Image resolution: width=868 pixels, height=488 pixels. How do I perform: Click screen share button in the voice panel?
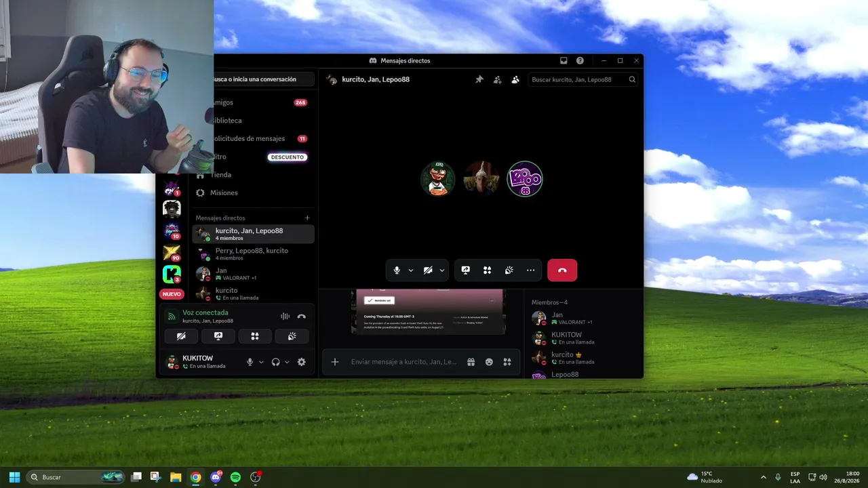click(218, 336)
